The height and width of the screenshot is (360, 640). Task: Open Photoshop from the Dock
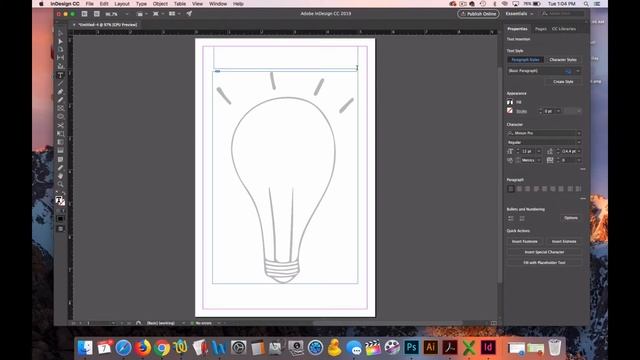pyautogui.click(x=411, y=347)
